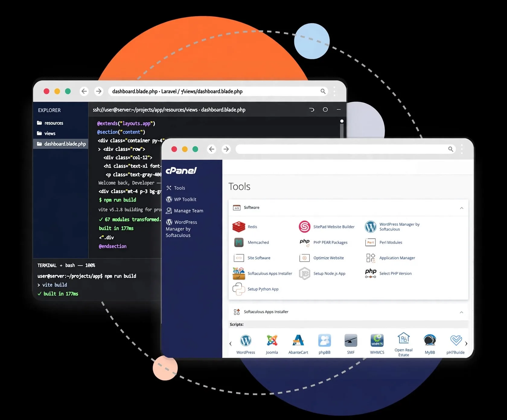
Task: Open Tools in cPanel sidebar
Action: [176, 188]
